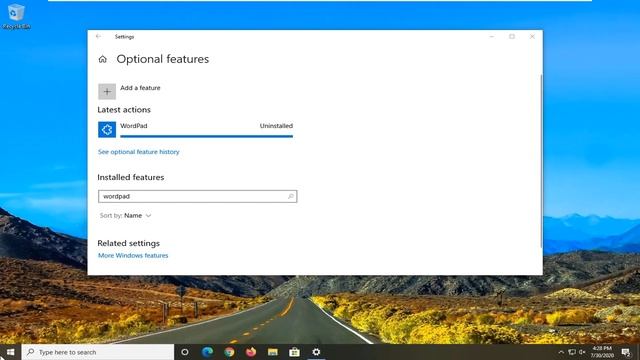The width and height of the screenshot is (640, 360).
Task: Open volume speaker tray icon
Action: click(582, 352)
